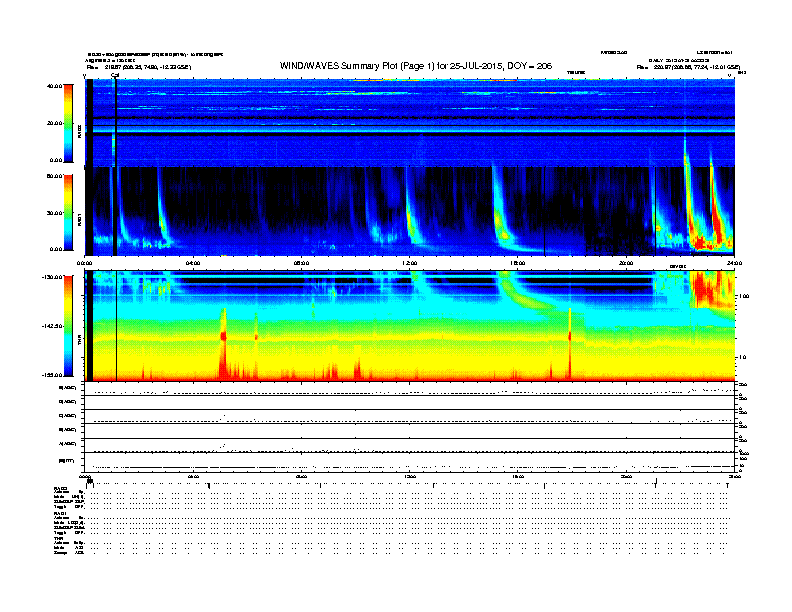
Task: Click the 30.00 label on RAD1 colorbar
Action: point(54,213)
